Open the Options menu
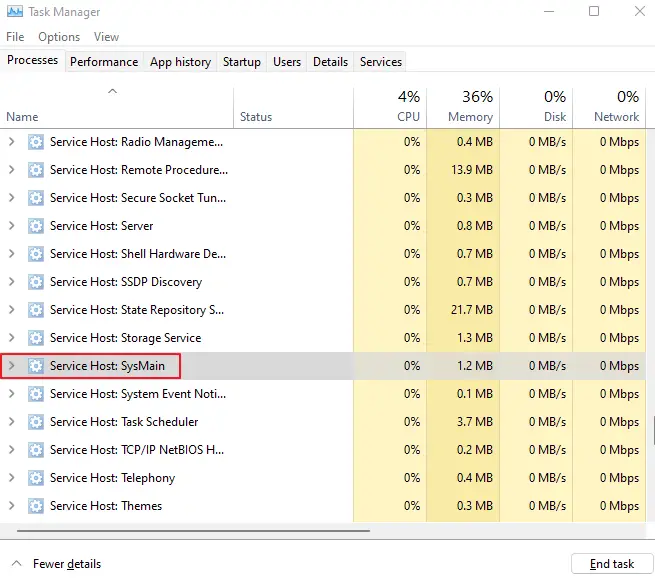655x579 pixels. tap(59, 37)
